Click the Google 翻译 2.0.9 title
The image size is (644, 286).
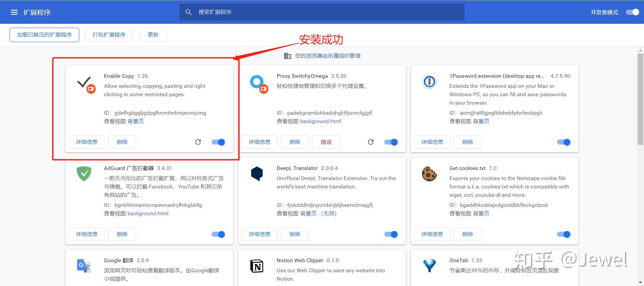[126, 261]
